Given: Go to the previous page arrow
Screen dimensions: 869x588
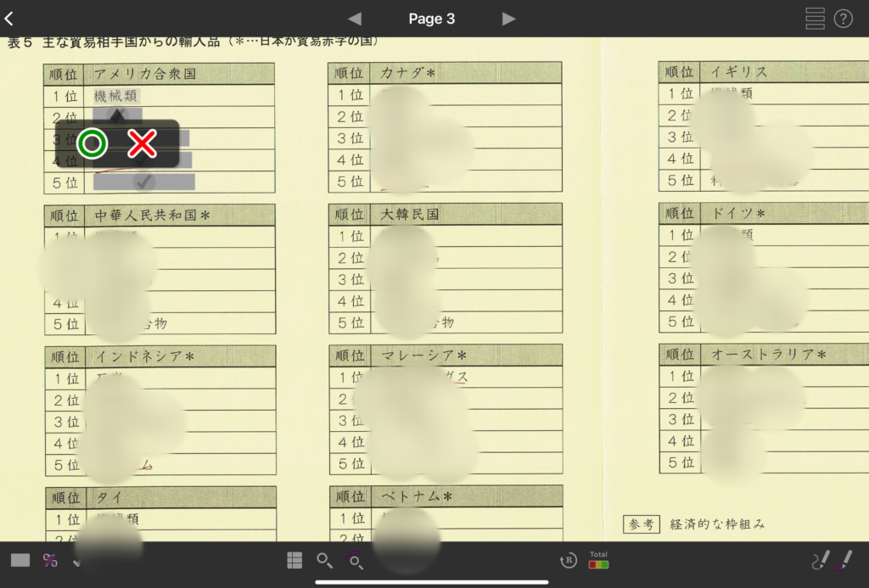Looking at the screenshot, I should 355,19.
